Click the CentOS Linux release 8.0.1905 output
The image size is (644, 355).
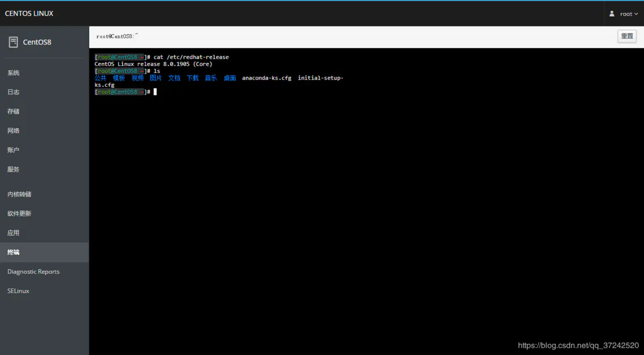coord(153,64)
